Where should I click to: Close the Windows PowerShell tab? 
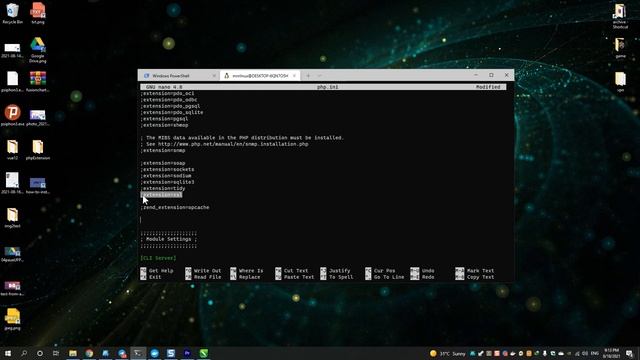pos(214,76)
